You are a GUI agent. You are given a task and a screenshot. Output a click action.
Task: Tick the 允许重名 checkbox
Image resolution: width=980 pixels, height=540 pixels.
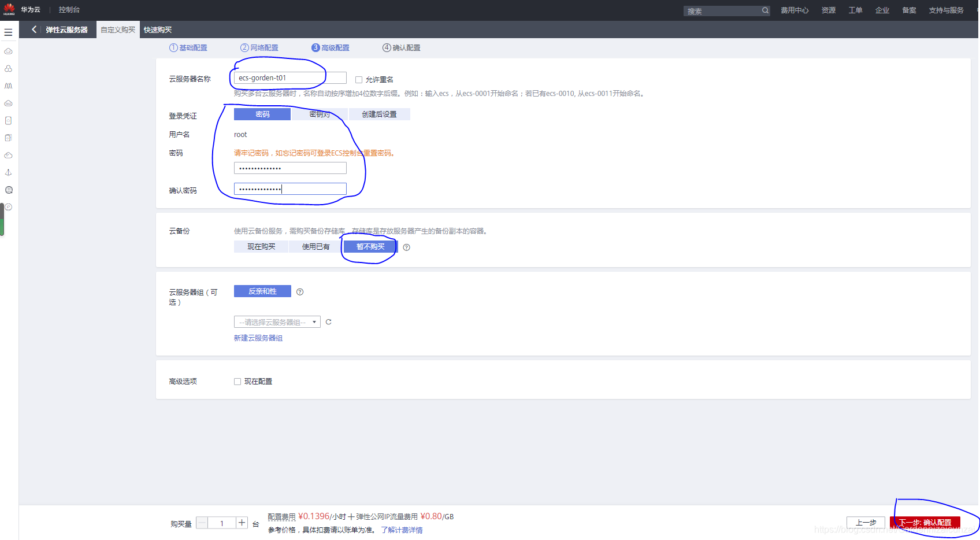coord(359,80)
